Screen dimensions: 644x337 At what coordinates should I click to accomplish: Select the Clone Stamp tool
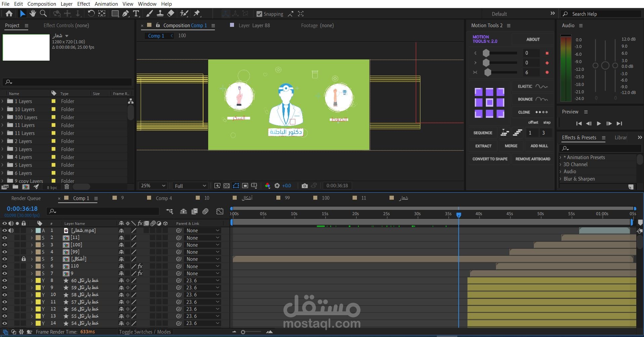160,14
